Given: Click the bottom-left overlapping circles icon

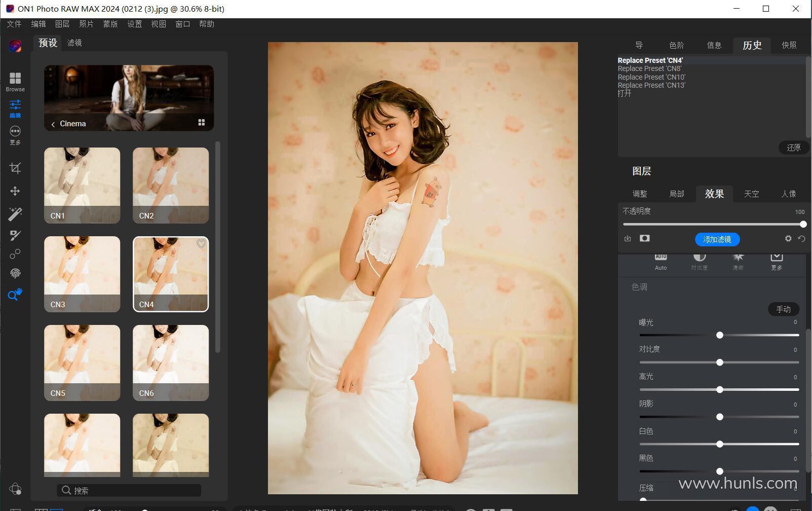Looking at the screenshot, I should (x=15, y=489).
